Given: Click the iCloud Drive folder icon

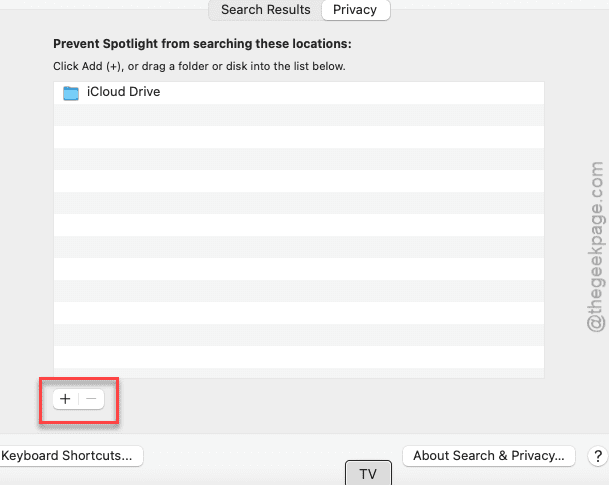Looking at the screenshot, I should pyautogui.click(x=70, y=93).
